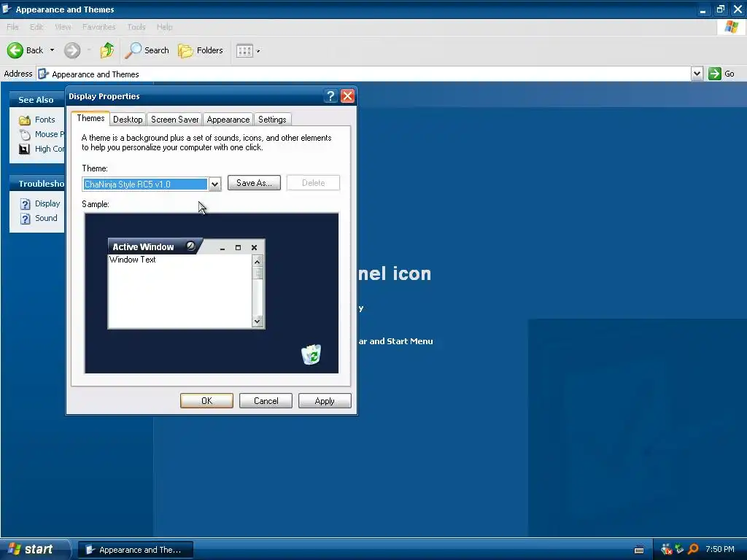747x560 pixels.
Task: Click the Sound troubleshooter help icon
Action: pyautogui.click(x=26, y=219)
